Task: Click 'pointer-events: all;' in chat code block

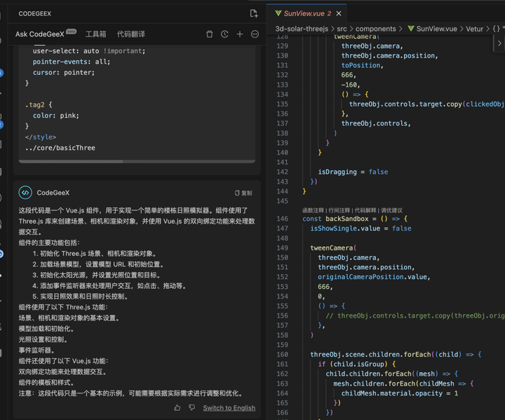Action: click(x=72, y=62)
